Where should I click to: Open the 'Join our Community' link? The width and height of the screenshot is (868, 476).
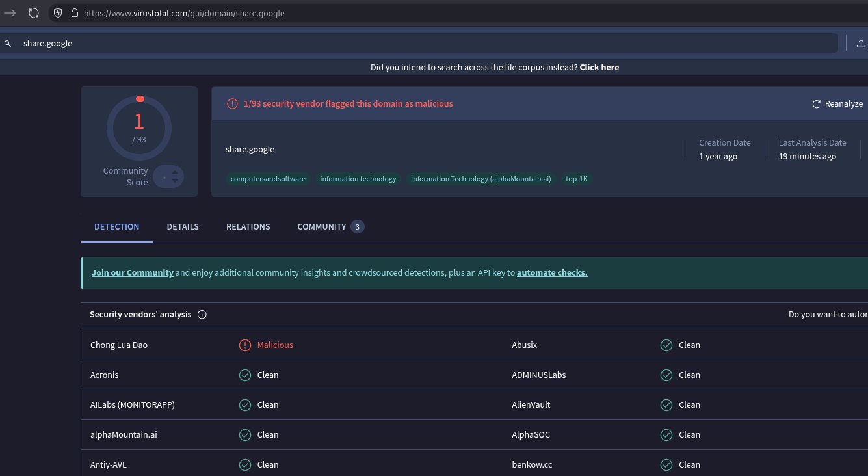pyautogui.click(x=133, y=273)
